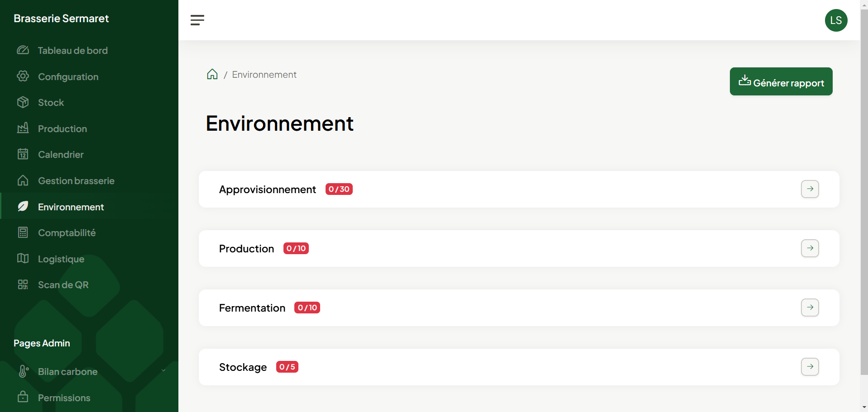Click the hamburger menu icon
This screenshot has width=868, height=412.
pos(197,20)
